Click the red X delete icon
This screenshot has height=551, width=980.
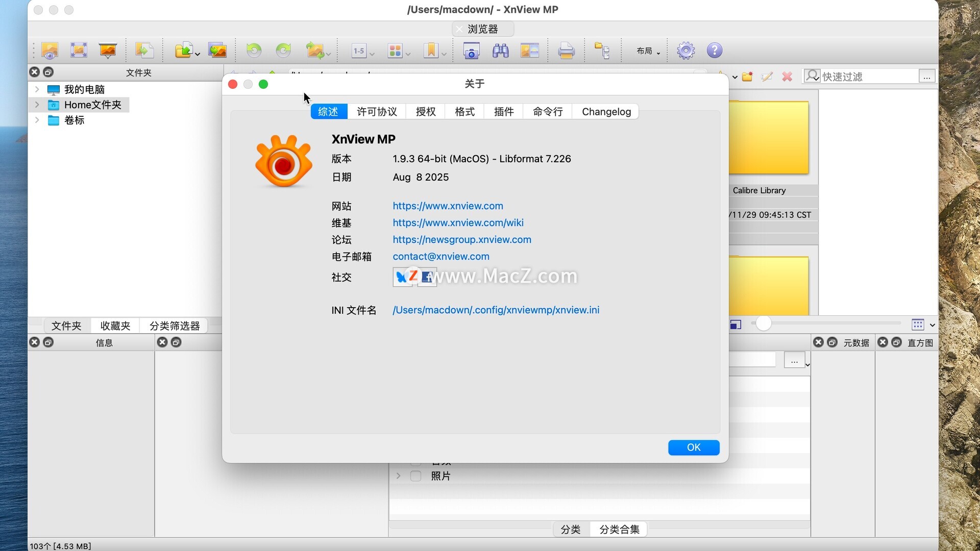(787, 77)
